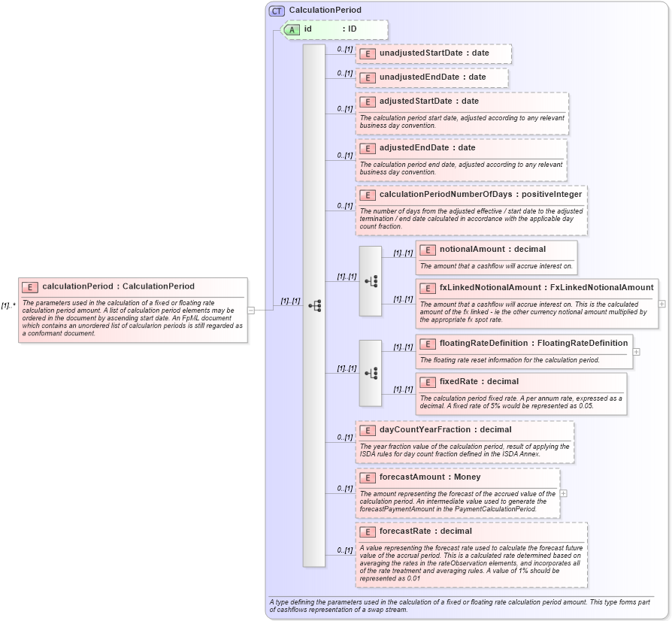This screenshot has height=621, width=672.
Task: Click the E icon beside adjustedEndDate
Action: coord(366,148)
